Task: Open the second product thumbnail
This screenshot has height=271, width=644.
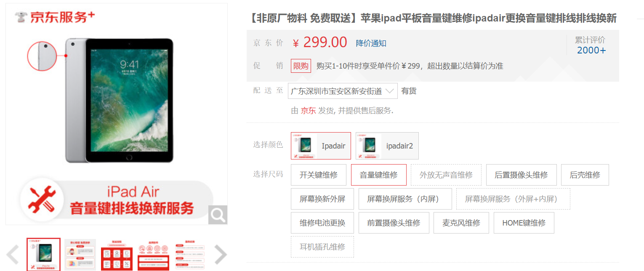Action: click(x=80, y=254)
